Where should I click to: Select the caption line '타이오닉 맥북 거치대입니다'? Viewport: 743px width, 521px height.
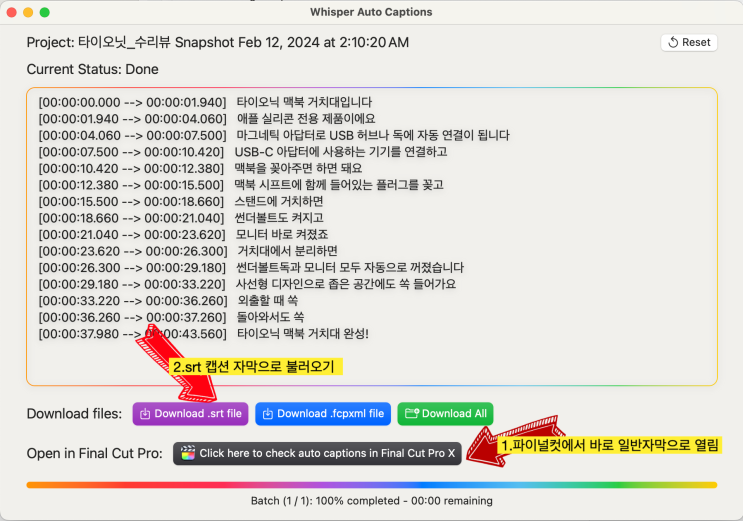(304, 102)
